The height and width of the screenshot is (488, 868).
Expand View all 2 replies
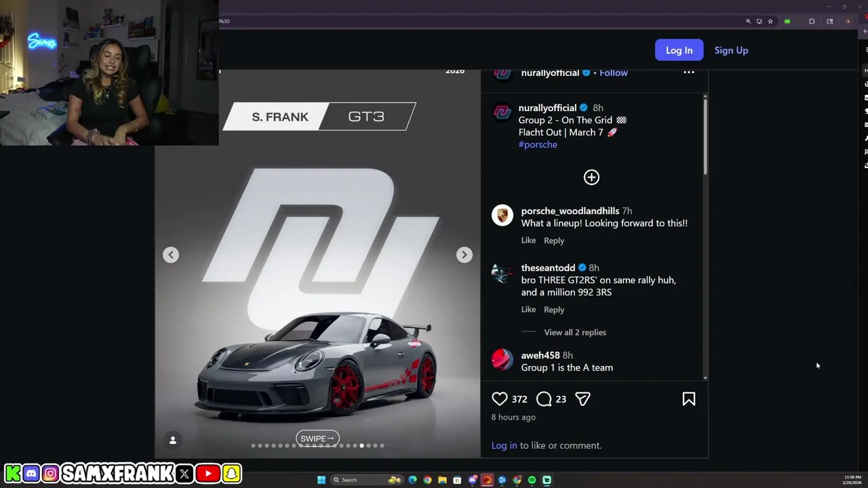tap(575, 332)
